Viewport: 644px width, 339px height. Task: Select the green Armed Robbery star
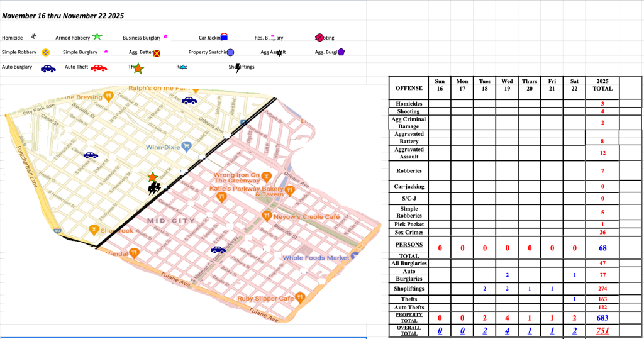tap(97, 38)
